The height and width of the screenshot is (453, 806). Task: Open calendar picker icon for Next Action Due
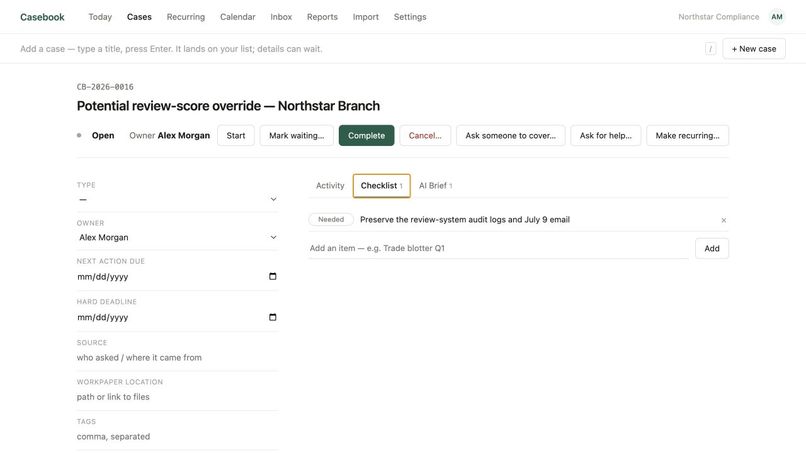click(272, 277)
